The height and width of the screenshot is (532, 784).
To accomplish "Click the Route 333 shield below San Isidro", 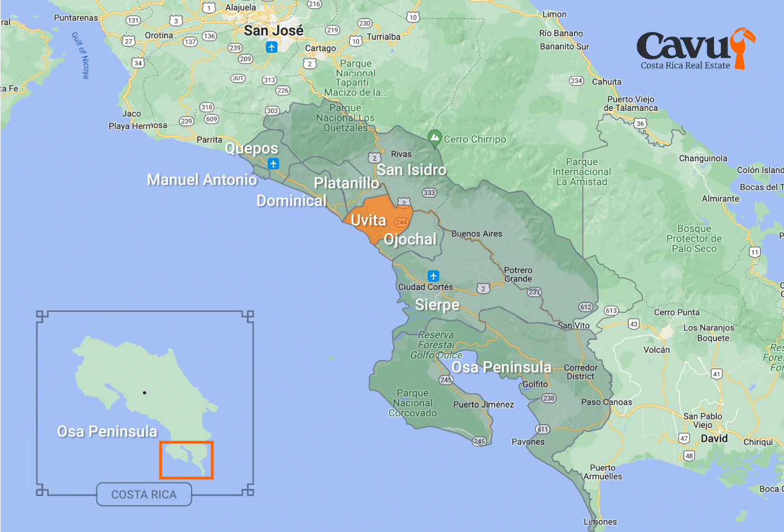I will (428, 193).
